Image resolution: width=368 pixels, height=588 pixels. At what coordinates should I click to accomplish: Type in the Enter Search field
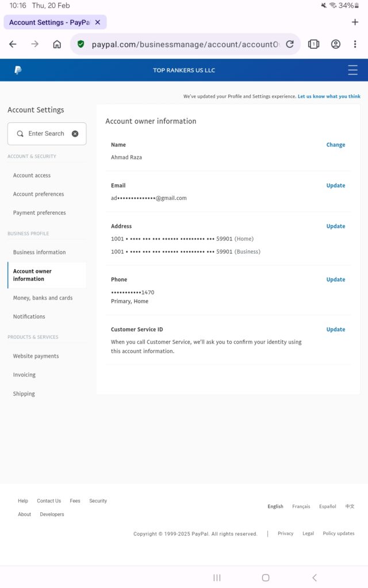click(x=47, y=134)
